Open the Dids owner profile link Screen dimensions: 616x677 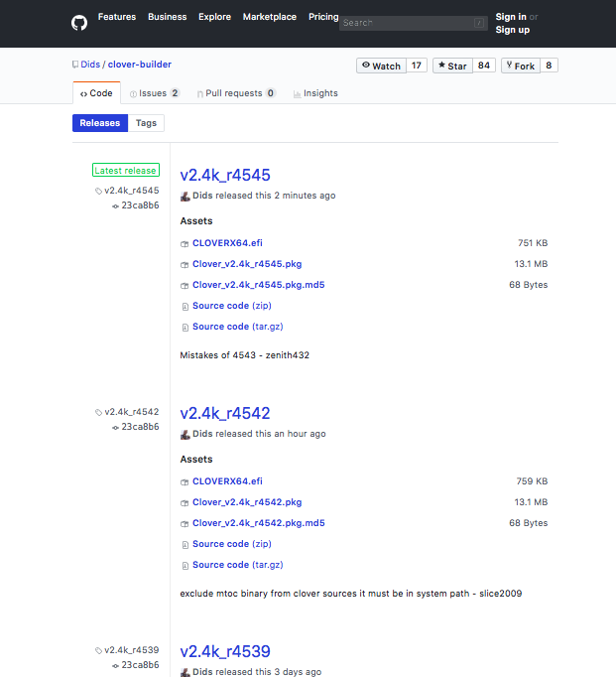(90, 65)
